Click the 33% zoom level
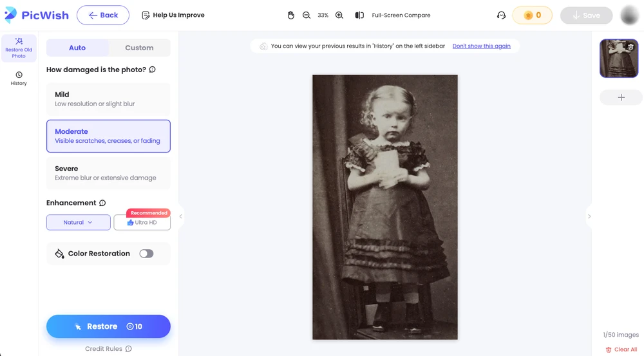 (323, 15)
